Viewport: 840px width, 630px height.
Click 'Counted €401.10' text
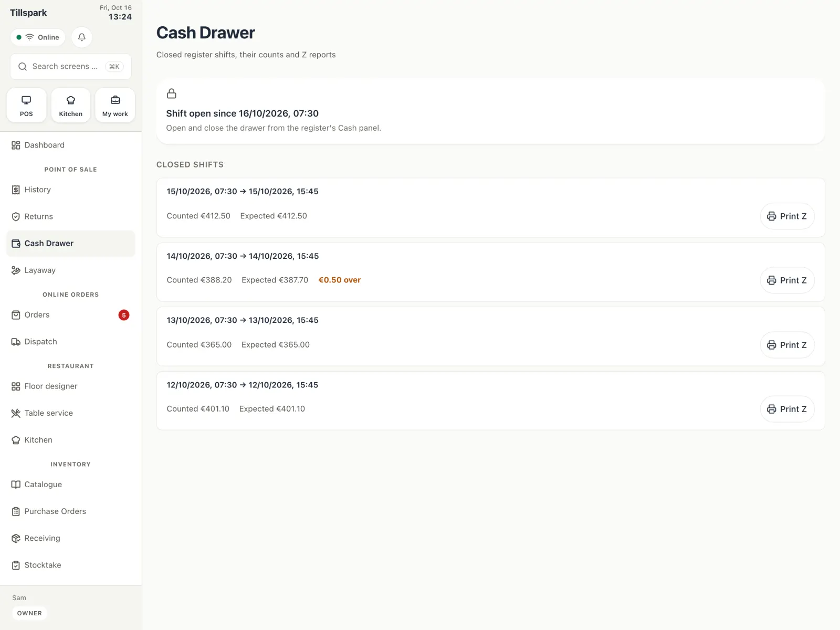(198, 409)
